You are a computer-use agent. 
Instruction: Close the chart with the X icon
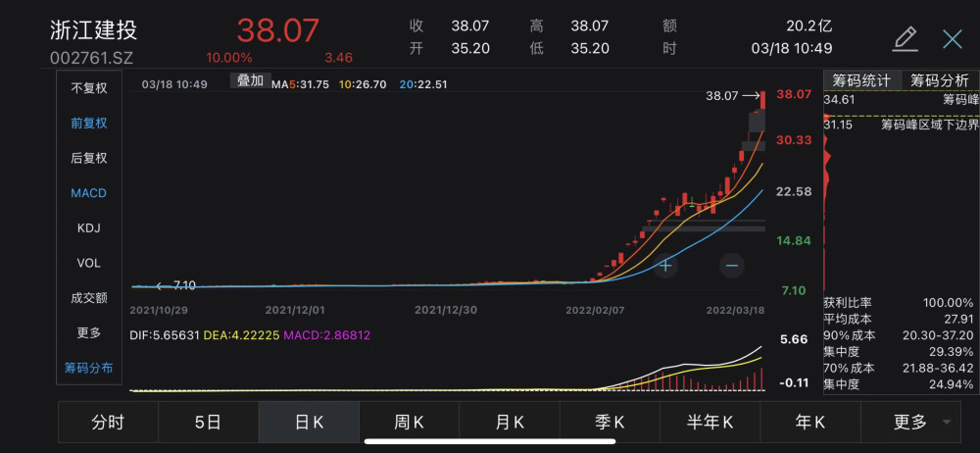tap(953, 39)
